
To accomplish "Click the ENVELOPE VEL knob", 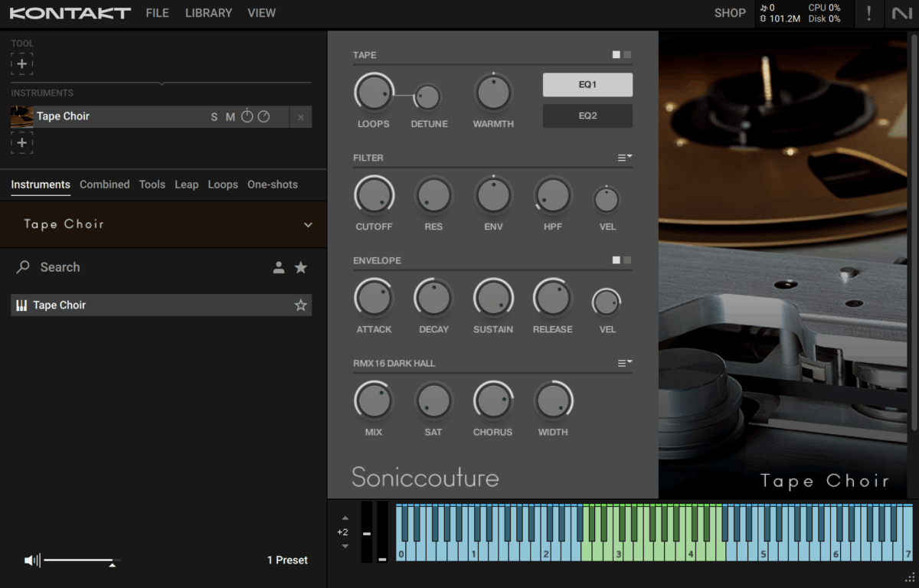I will (607, 302).
